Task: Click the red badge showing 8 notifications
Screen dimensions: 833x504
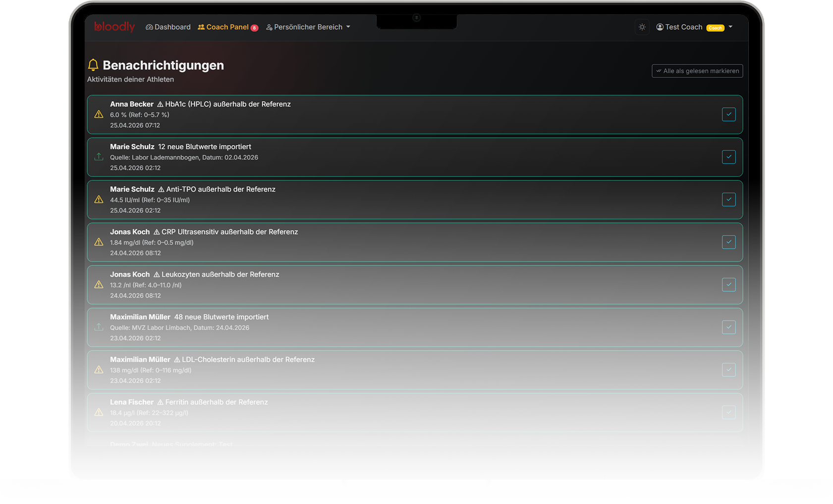Action: click(x=255, y=27)
